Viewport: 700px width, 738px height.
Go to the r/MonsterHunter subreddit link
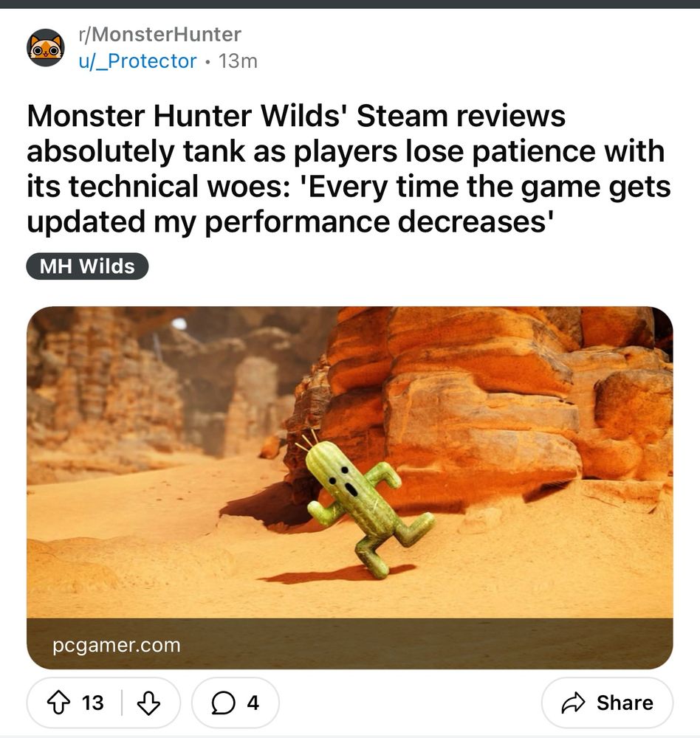(159, 35)
